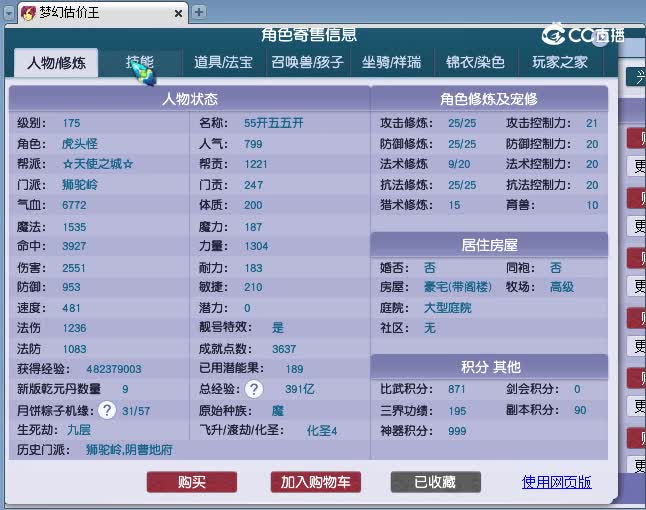Screen dimensions: 646x510
Task: Click the 历史门派 value 狮驼岭,阴曹地府
Action: pyautogui.click(x=129, y=450)
